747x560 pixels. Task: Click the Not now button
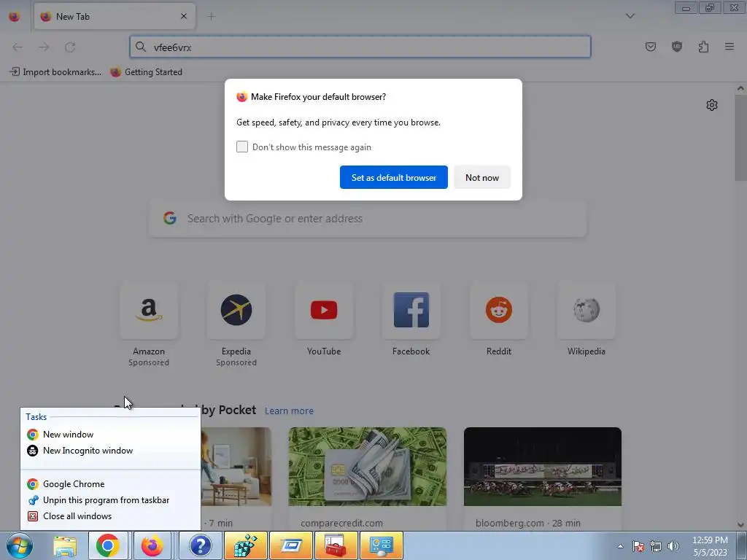482,177
